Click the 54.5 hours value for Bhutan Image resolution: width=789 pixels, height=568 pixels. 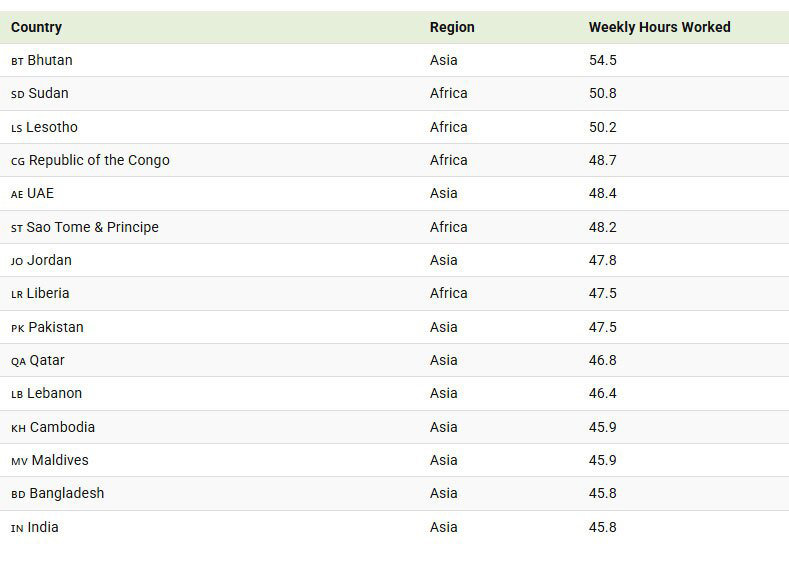(603, 60)
